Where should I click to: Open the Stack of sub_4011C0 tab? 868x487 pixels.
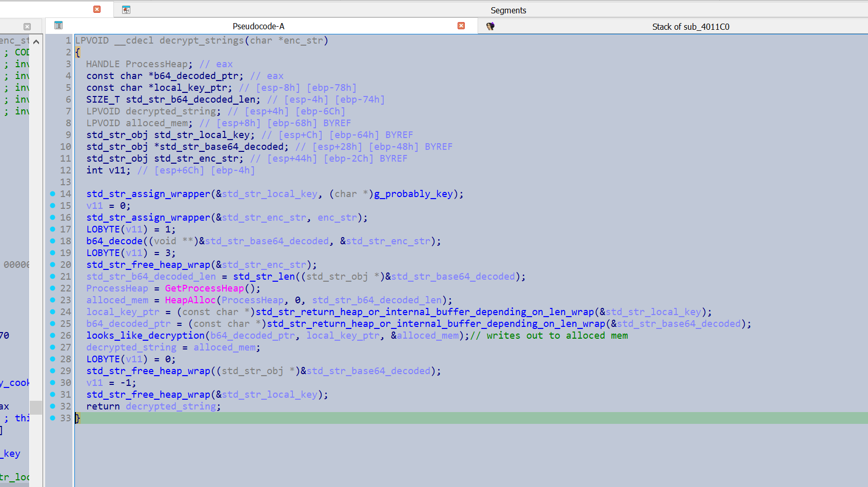click(690, 27)
